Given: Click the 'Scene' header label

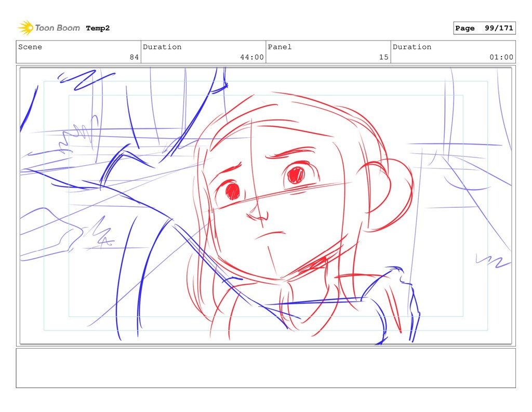Looking at the screenshot, I should click(x=30, y=47).
